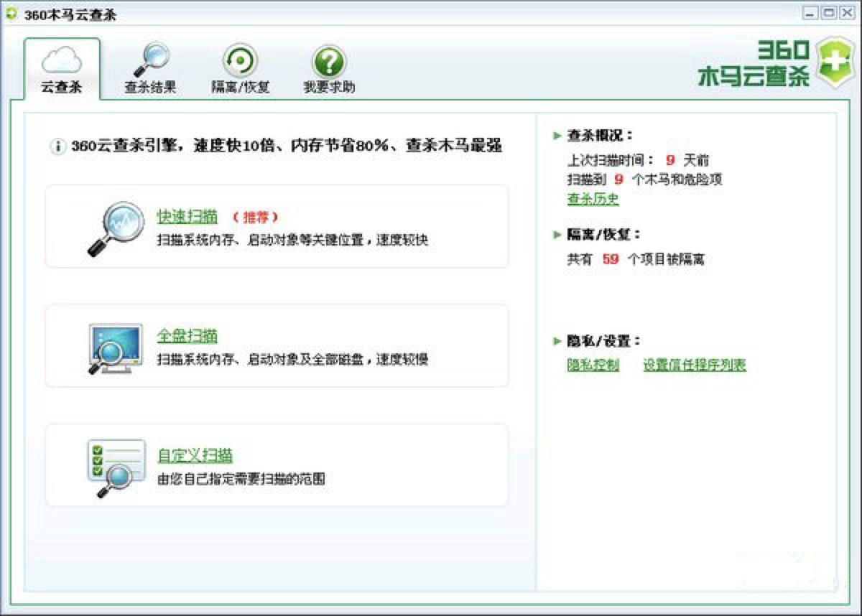Screen dimensions: 862x616
Task: Click the text 扫描系统内存、启动对象等关键位置，速度较快
Action: (293, 240)
